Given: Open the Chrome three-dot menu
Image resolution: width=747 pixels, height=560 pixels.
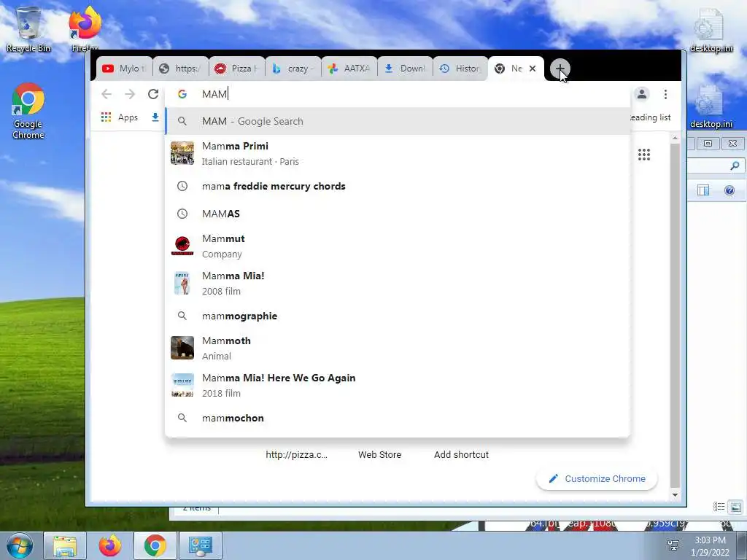Looking at the screenshot, I should tap(665, 94).
